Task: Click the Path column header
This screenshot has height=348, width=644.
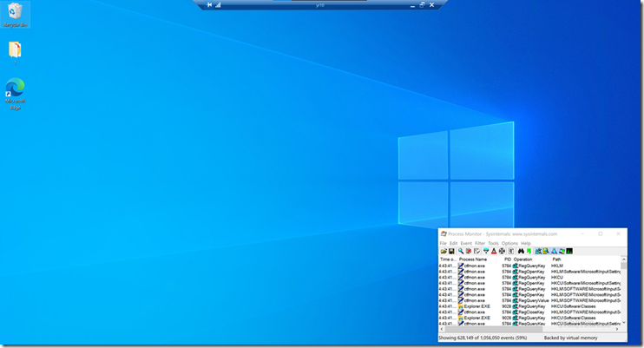Action: 585,259
